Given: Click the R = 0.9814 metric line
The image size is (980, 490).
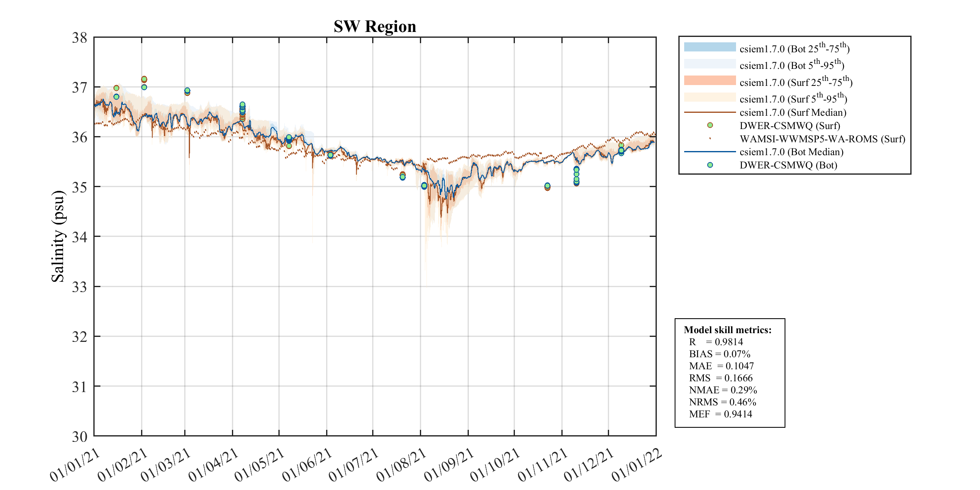Looking at the screenshot, I should (716, 342).
